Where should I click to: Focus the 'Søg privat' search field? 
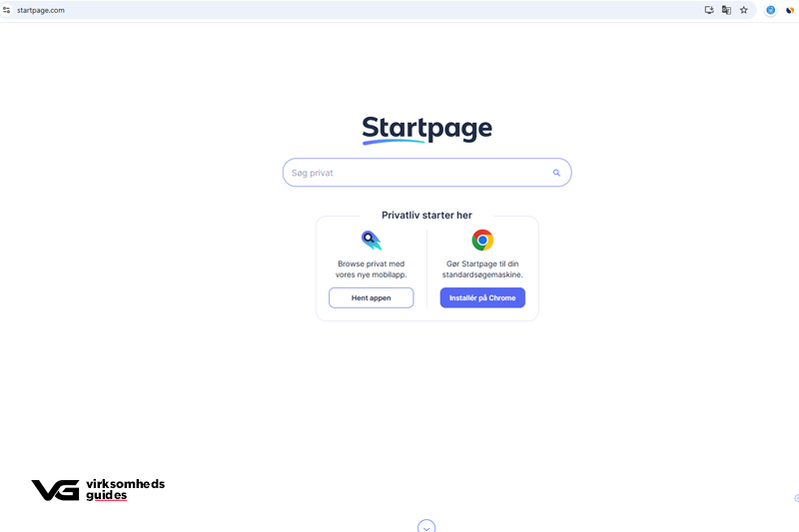[x=427, y=173]
